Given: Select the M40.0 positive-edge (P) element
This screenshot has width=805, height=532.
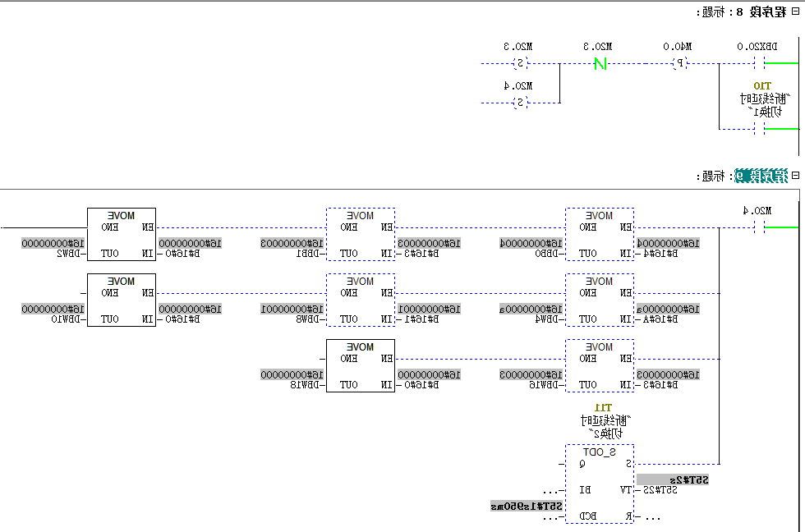Looking at the screenshot, I should click(x=680, y=63).
